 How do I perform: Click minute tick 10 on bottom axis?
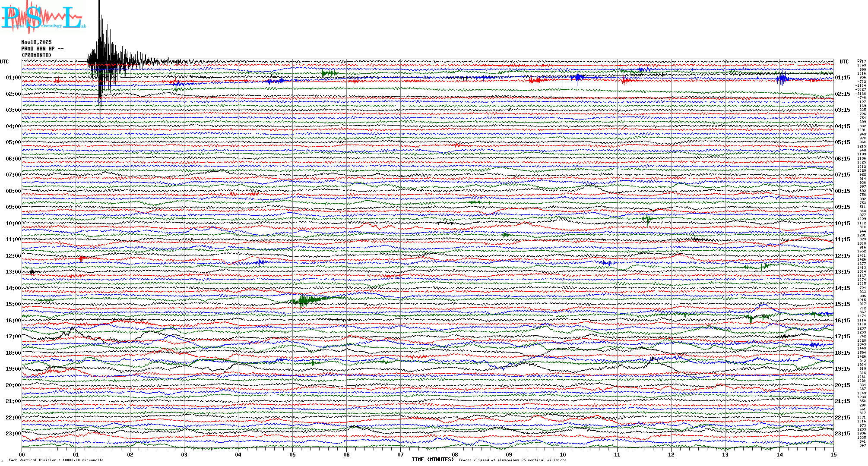click(563, 454)
